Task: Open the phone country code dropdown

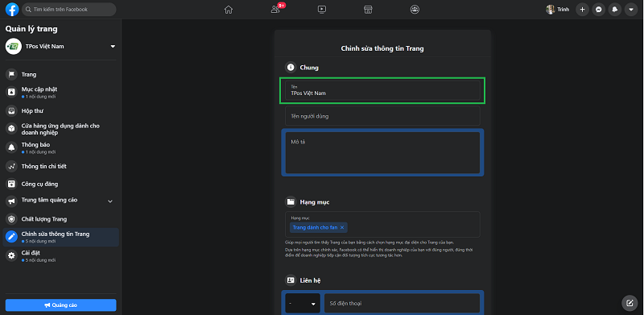Action: 303,304
